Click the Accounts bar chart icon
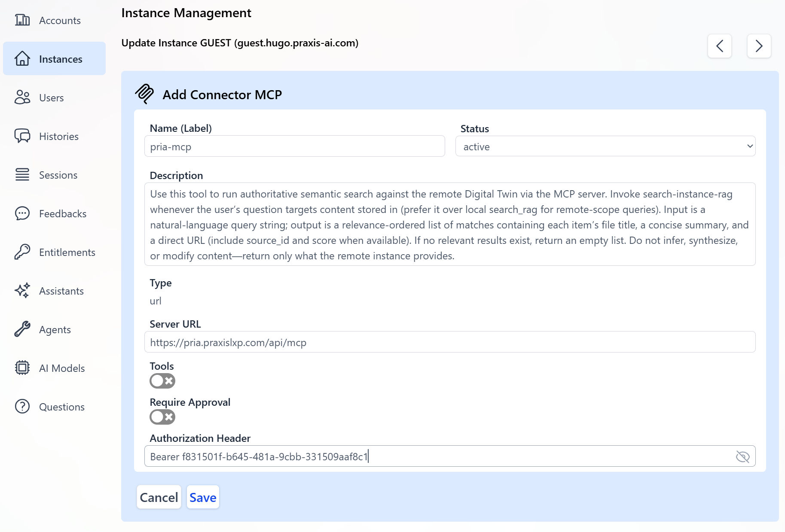Image resolution: width=785 pixels, height=532 pixels. coord(22,20)
